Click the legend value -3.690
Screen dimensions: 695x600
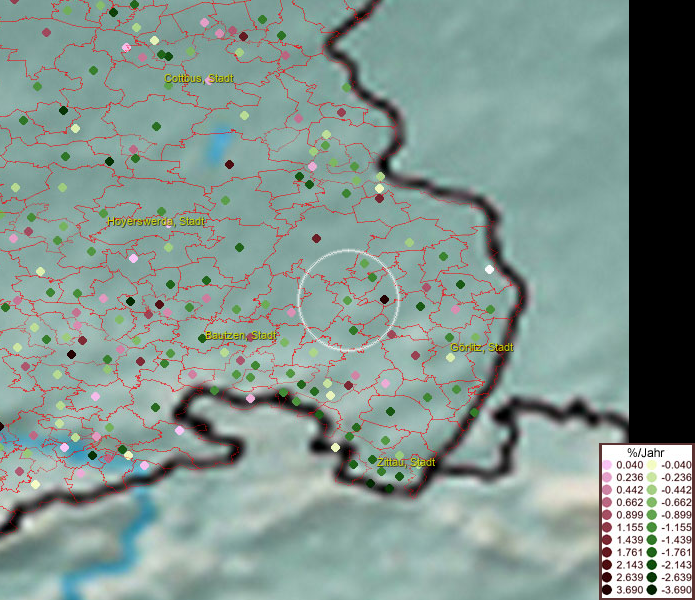click(676, 590)
